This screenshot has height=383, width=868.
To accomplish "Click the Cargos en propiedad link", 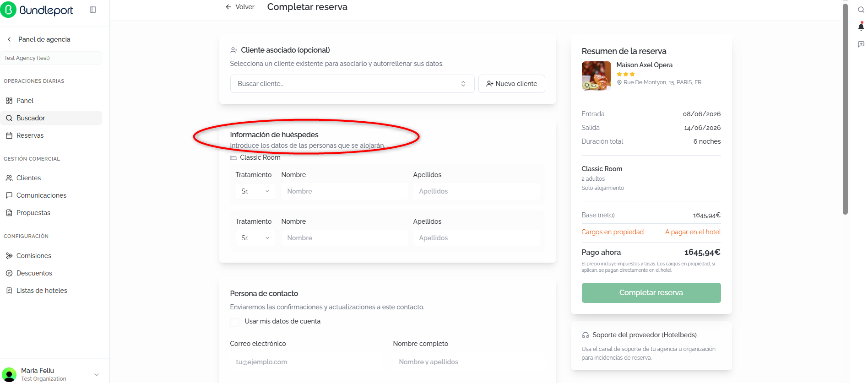I will 613,232.
